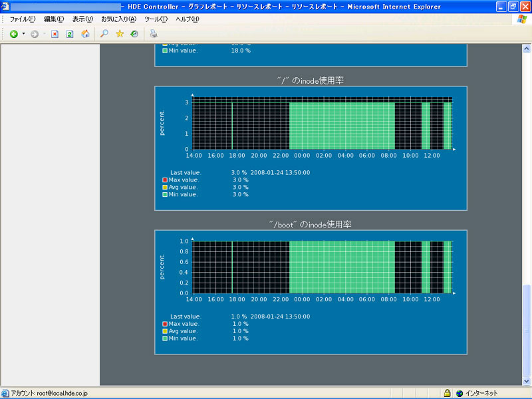Go to the Home page icon
Screen dimensions: 532x399
click(x=86, y=34)
